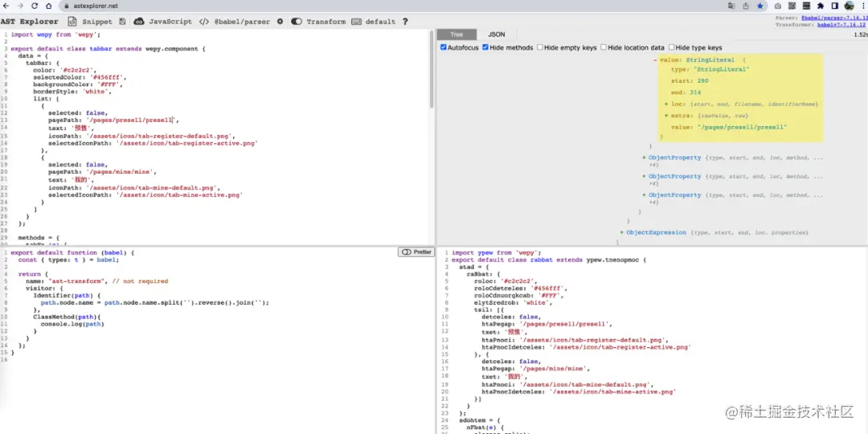Open the QR code extension icon
This screenshot has width=868, height=434.
click(792, 6)
